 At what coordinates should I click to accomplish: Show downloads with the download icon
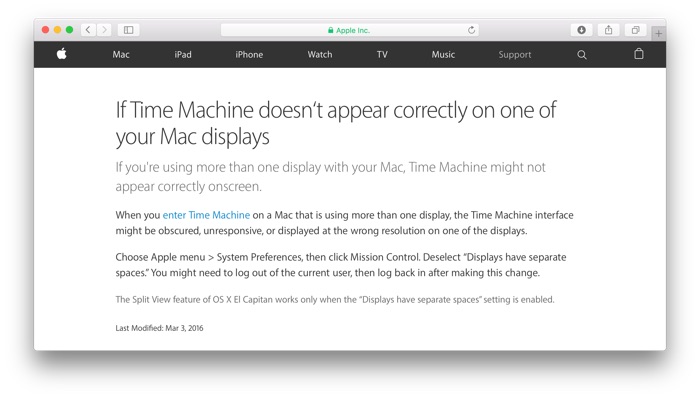coord(581,30)
